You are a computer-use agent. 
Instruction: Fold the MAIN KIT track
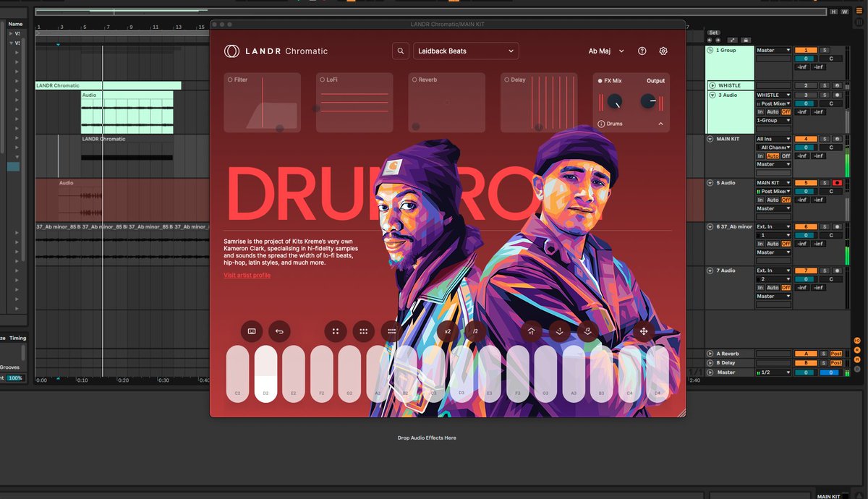click(710, 139)
